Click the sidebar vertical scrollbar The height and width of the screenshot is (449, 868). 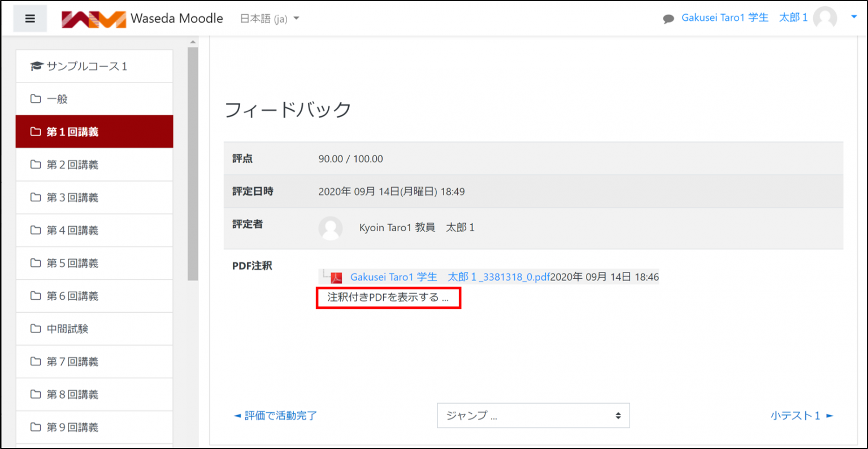click(x=193, y=164)
